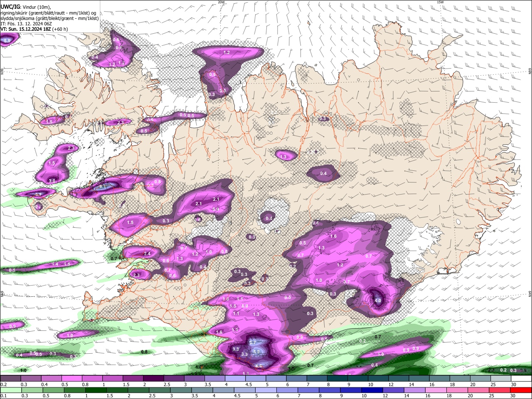Click the "15W" longitude label
The image size is (532, 399).
coord(440,2)
